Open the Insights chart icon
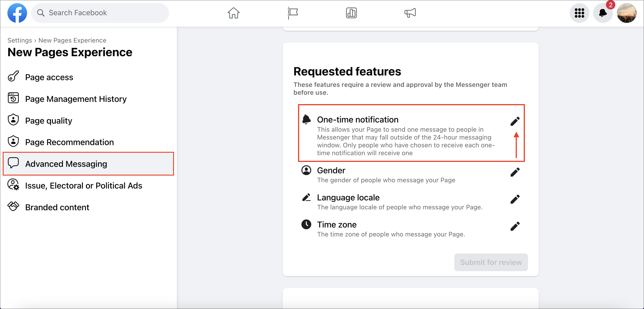 click(351, 13)
